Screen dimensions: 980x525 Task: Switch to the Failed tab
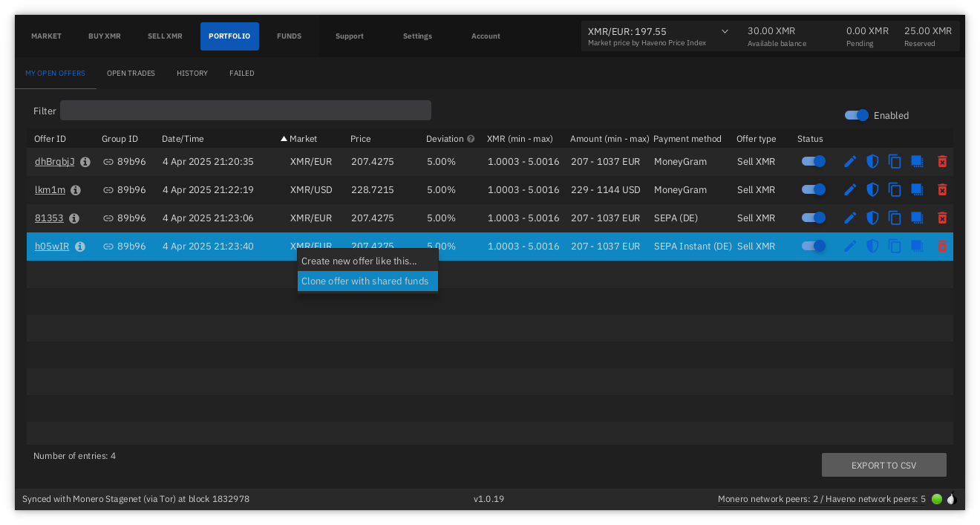pos(242,74)
